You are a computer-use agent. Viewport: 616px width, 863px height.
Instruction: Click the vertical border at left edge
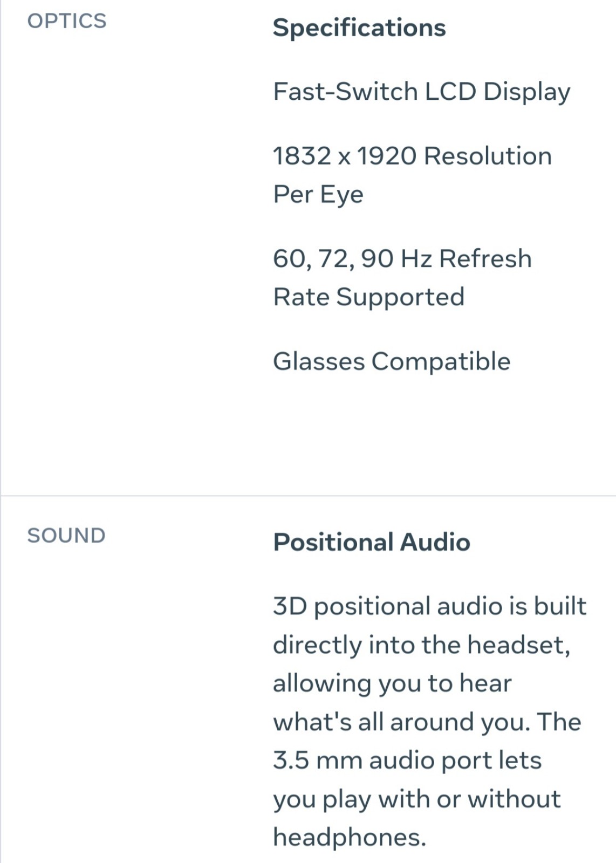point(1,432)
